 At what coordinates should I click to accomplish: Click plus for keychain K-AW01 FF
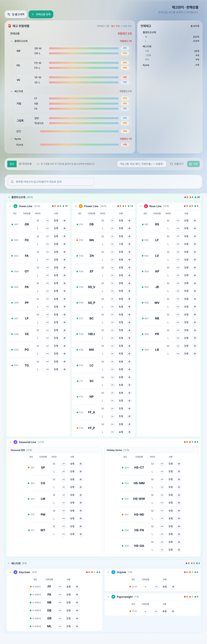[77, 587]
